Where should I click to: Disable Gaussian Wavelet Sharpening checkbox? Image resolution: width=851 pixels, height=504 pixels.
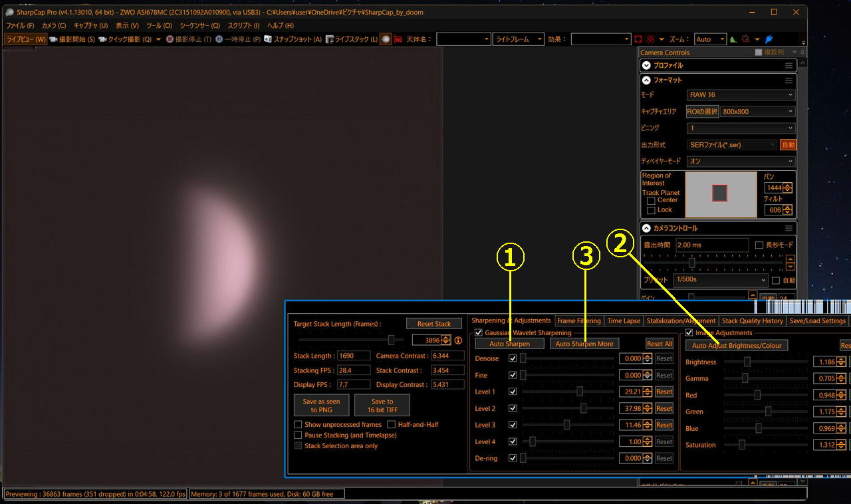click(479, 332)
